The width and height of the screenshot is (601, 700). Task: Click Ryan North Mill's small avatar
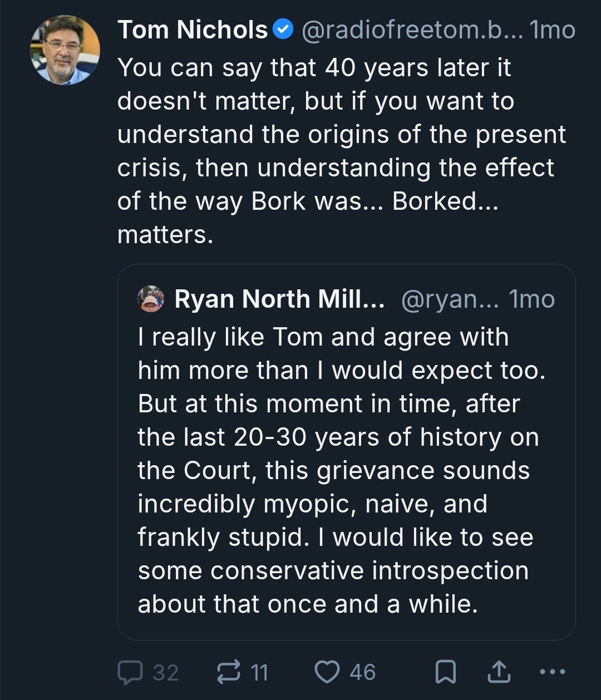click(150, 299)
